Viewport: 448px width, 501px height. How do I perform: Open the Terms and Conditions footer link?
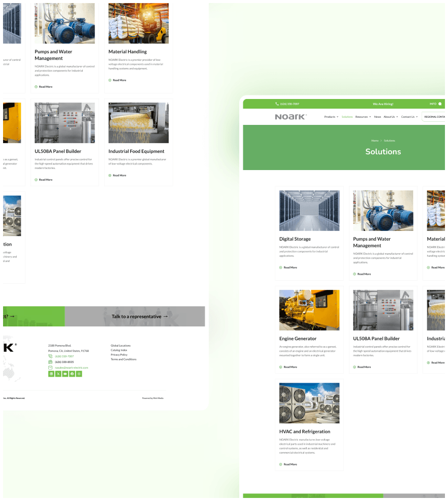click(123, 359)
